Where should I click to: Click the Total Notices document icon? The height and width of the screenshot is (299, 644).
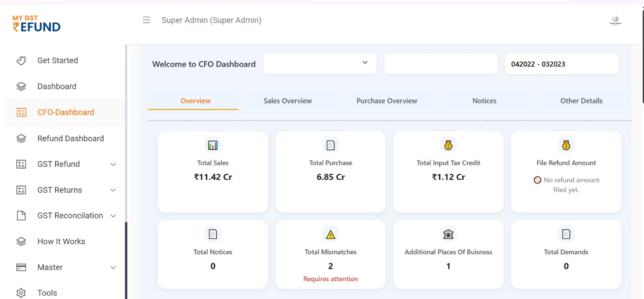[x=213, y=234]
